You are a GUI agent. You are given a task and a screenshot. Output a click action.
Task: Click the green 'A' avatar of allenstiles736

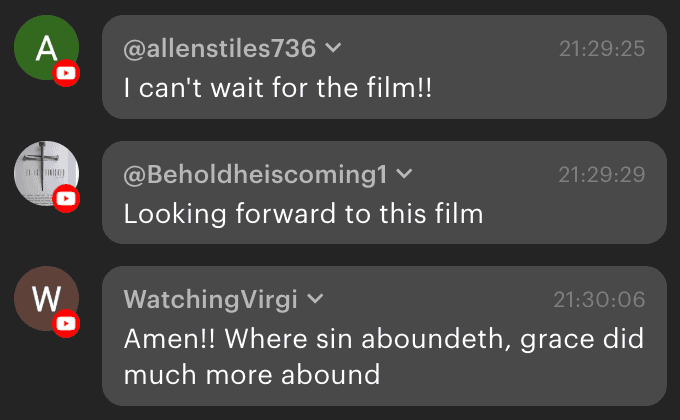point(44,46)
